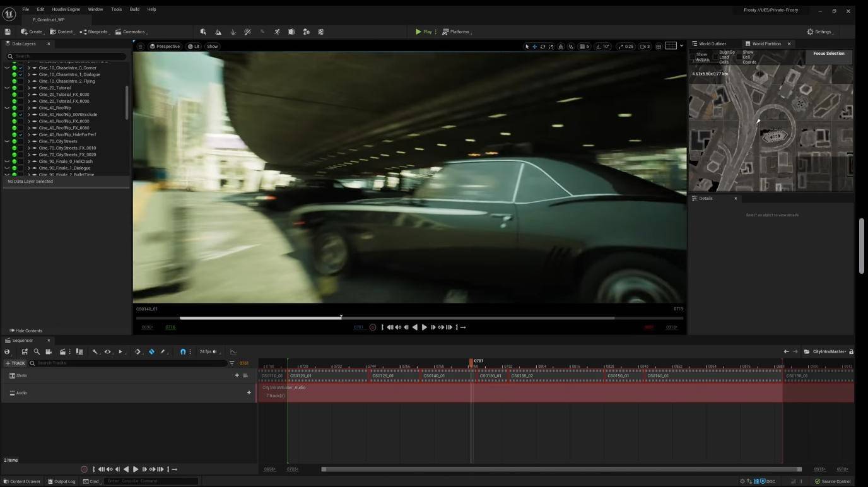Open the Sequencer curve editor icon
The image size is (868, 487).
point(233,351)
